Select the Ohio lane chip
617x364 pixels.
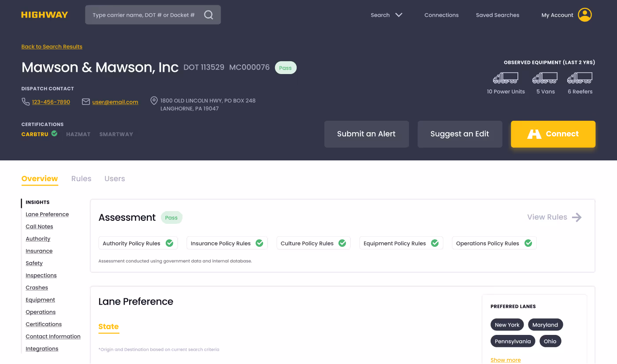pos(550,341)
